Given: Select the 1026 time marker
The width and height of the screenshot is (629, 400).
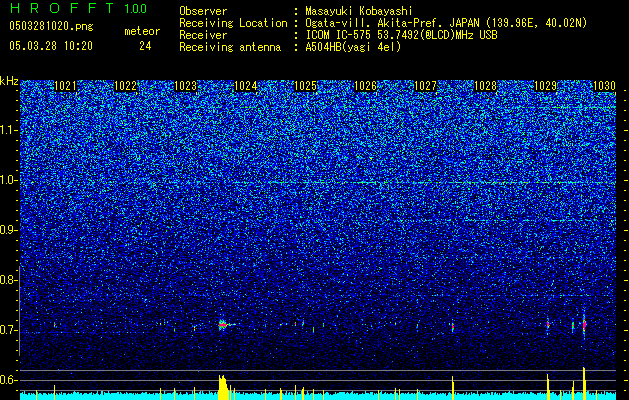Looking at the screenshot, I should click(365, 86).
